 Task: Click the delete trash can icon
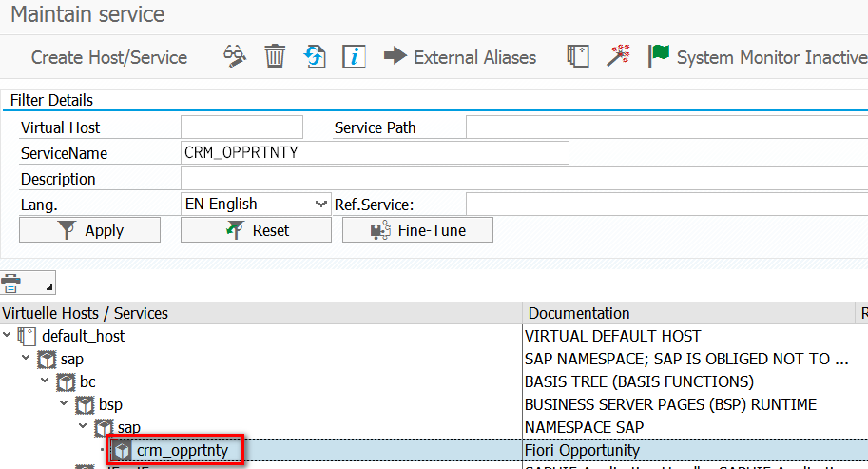[x=275, y=56]
